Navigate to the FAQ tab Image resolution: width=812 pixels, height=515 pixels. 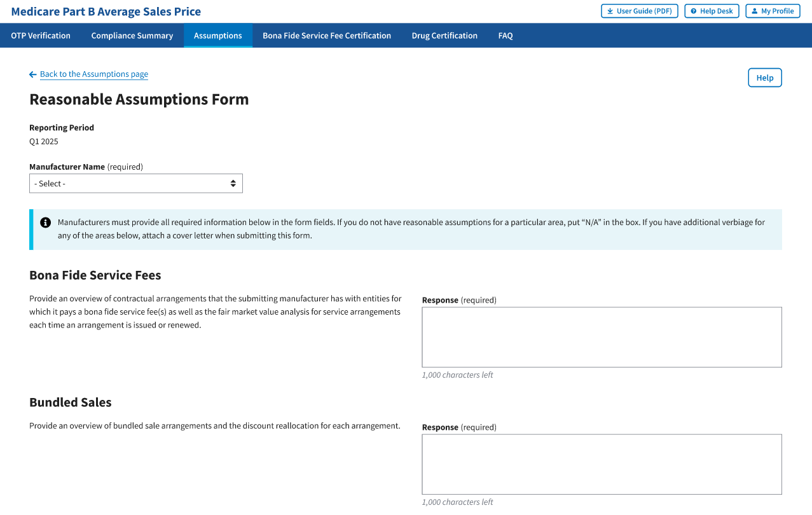(x=506, y=36)
